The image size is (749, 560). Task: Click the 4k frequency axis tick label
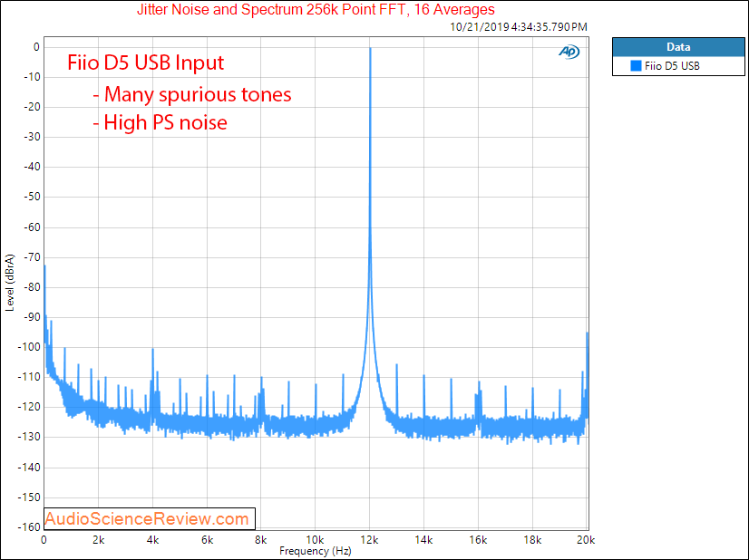pos(153,540)
